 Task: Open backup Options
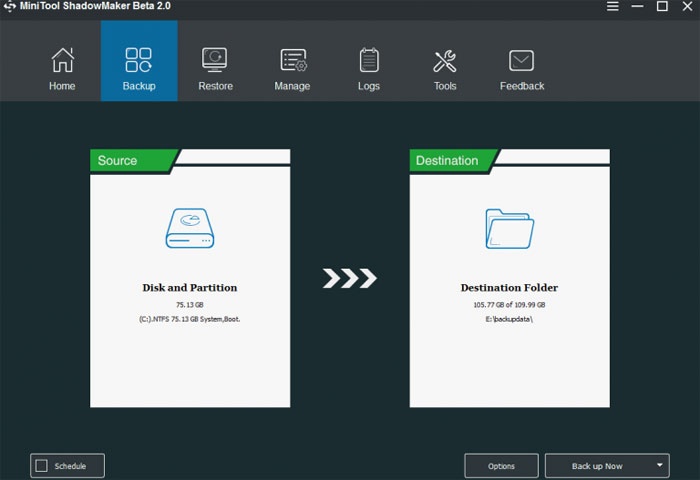pyautogui.click(x=501, y=466)
